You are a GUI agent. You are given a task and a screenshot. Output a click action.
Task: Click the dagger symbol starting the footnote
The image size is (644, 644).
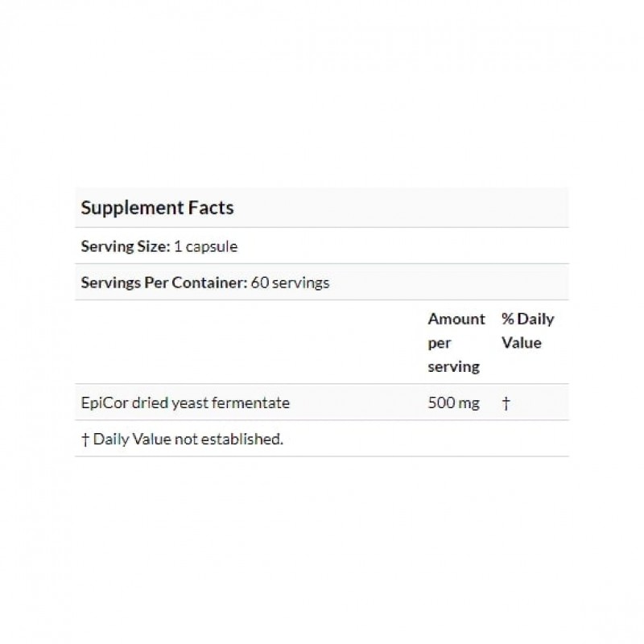click(85, 440)
